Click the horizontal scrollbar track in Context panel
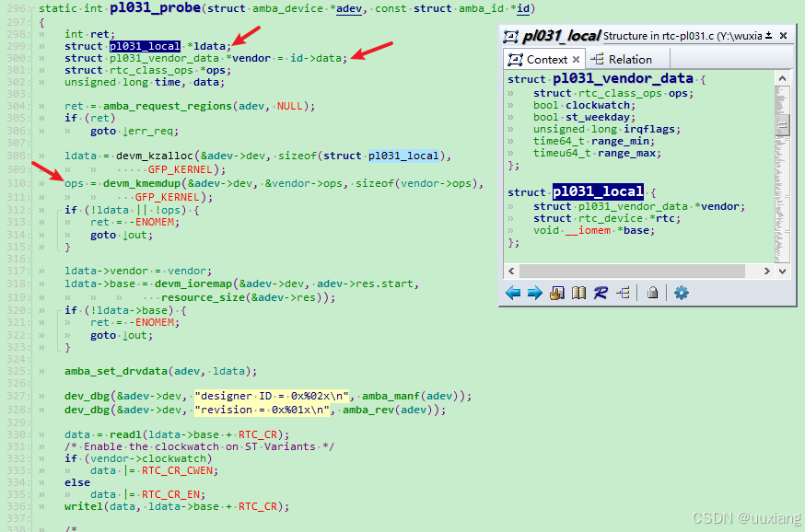Image resolution: width=805 pixels, height=532 pixels. [x=632, y=271]
